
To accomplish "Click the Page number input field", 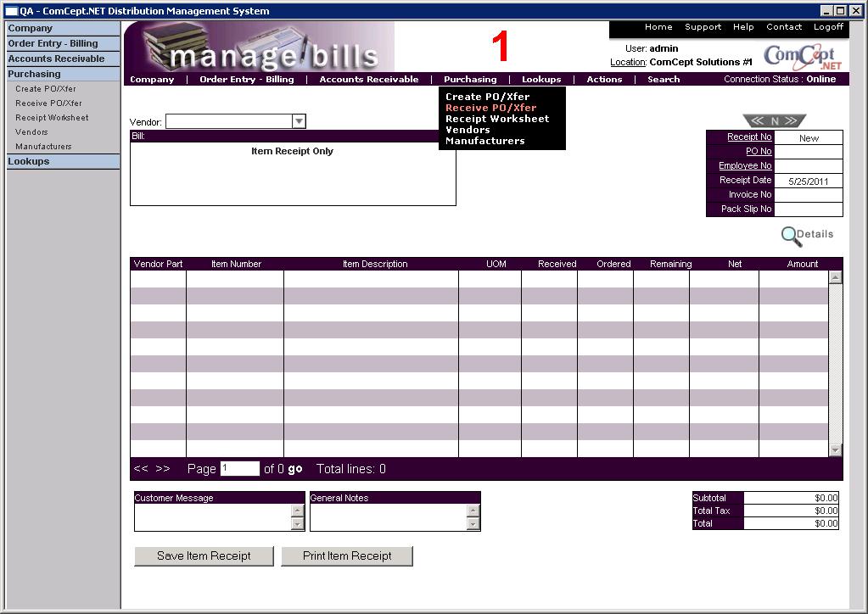I will pos(239,469).
